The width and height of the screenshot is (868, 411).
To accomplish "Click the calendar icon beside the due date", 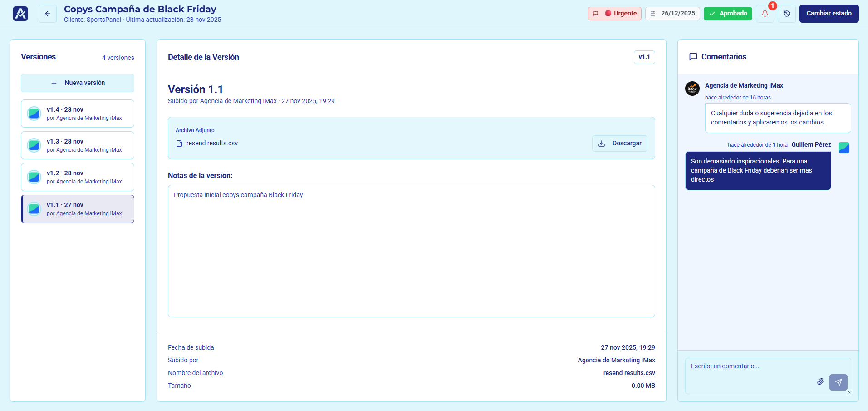I will coord(652,14).
